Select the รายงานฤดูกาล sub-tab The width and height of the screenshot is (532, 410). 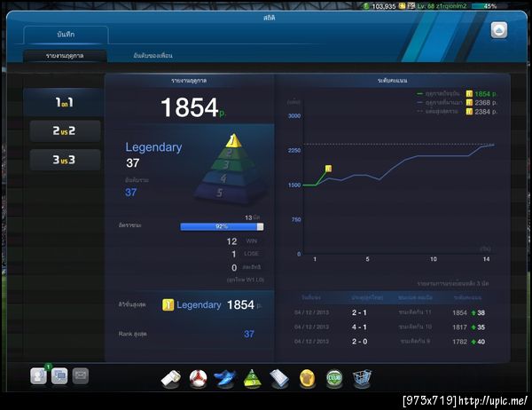tap(65, 56)
